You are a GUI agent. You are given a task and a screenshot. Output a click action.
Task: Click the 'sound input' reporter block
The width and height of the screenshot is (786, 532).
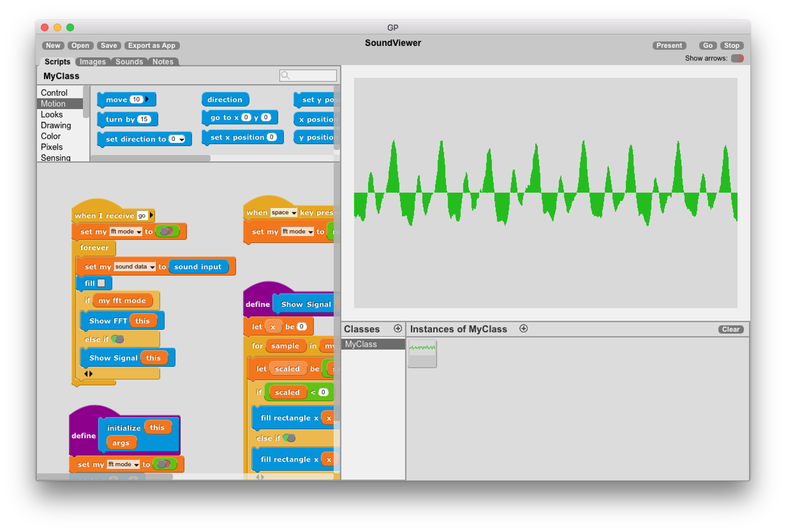198,267
